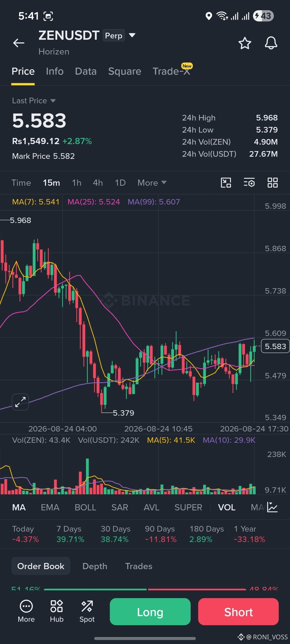Select the 4h timeframe
Screen dimensions: 290x644
(x=98, y=183)
